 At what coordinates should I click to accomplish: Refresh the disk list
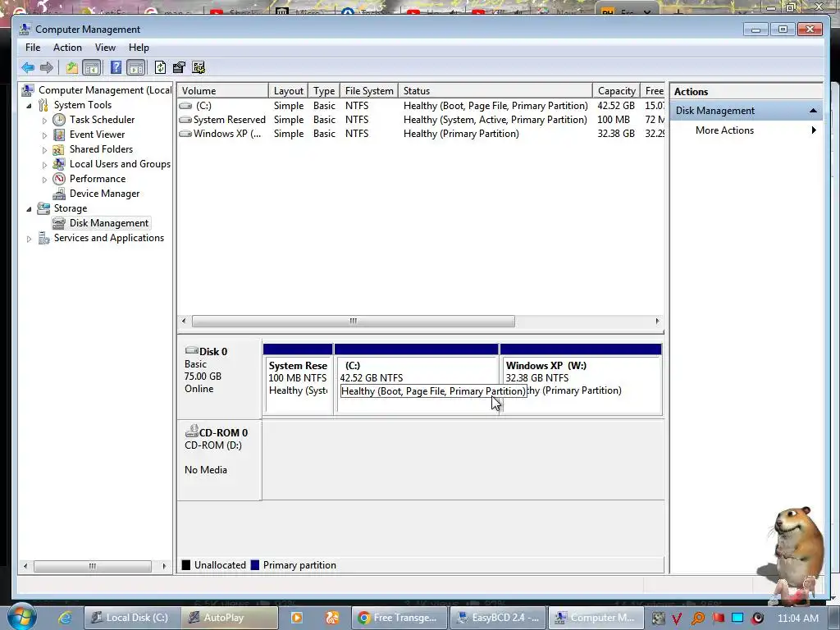[x=160, y=67]
